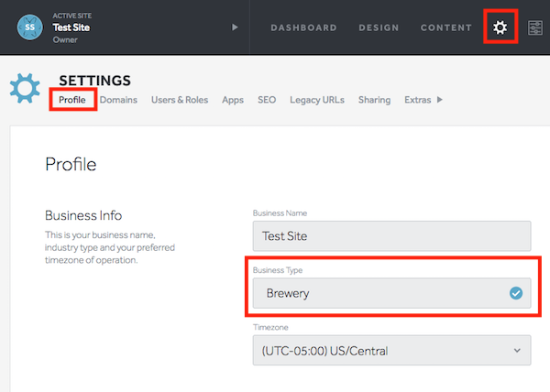Viewport: 550px width, 392px height.
Task: Open the Users & Roles tab
Action: pyautogui.click(x=180, y=100)
